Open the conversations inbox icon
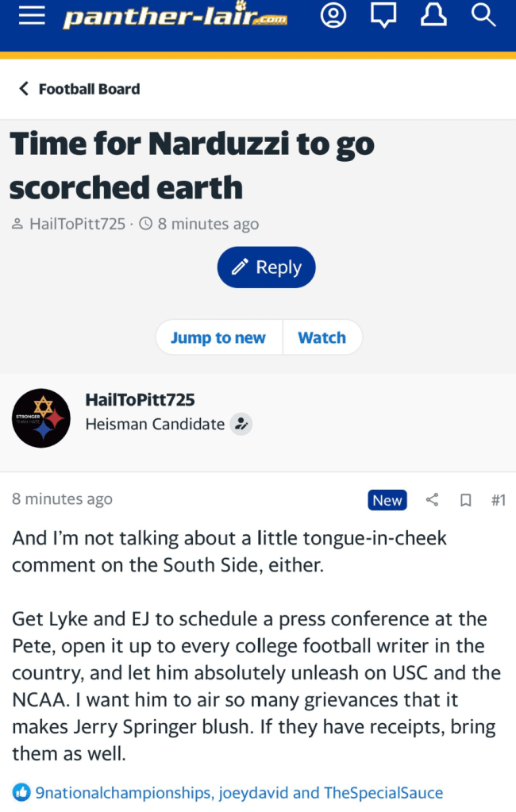The width and height of the screenshot is (516, 812). (383, 16)
